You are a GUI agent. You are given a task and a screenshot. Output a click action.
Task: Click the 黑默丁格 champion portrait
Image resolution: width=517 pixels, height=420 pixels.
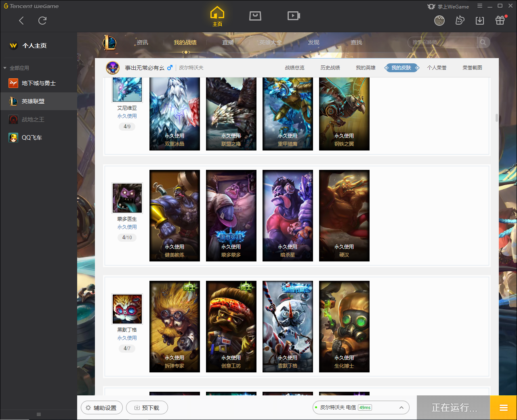pyautogui.click(x=127, y=309)
